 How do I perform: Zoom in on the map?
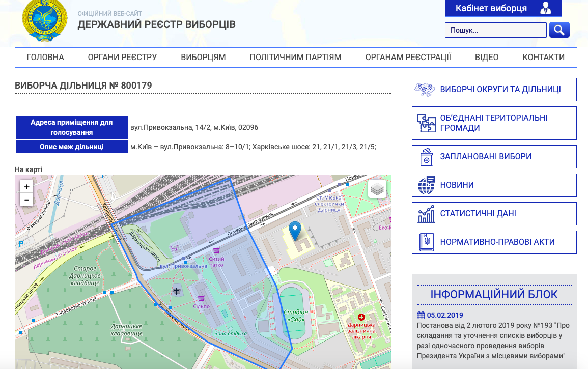[26, 187]
